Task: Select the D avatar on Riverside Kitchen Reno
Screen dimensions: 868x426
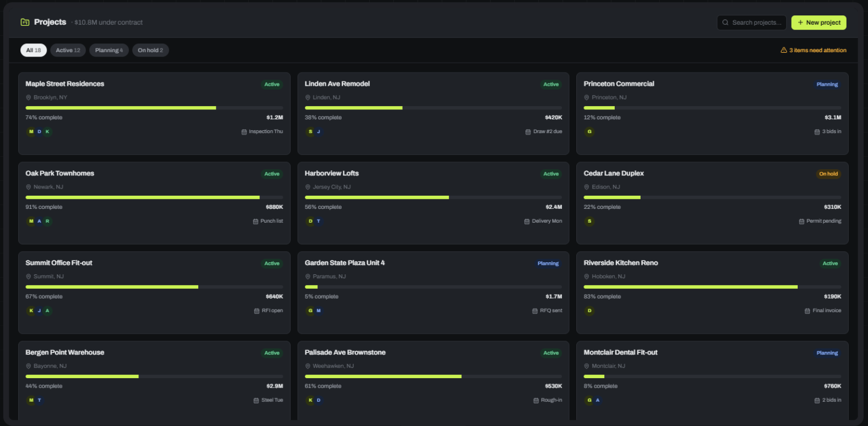Action: pos(589,311)
